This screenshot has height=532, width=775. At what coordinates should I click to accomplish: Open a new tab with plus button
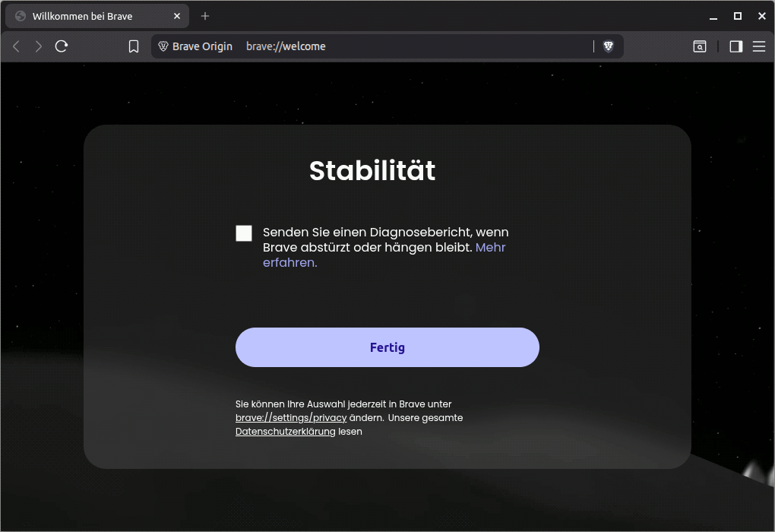coord(205,16)
